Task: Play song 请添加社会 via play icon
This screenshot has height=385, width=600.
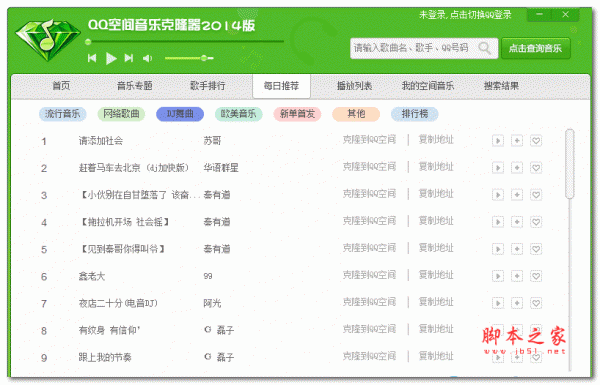Action: [x=498, y=141]
